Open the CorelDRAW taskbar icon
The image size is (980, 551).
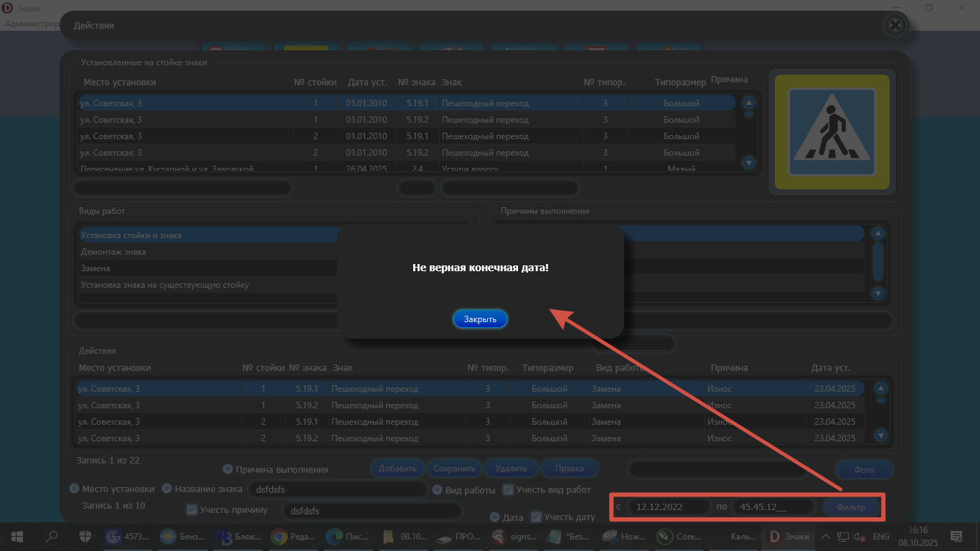(x=665, y=537)
